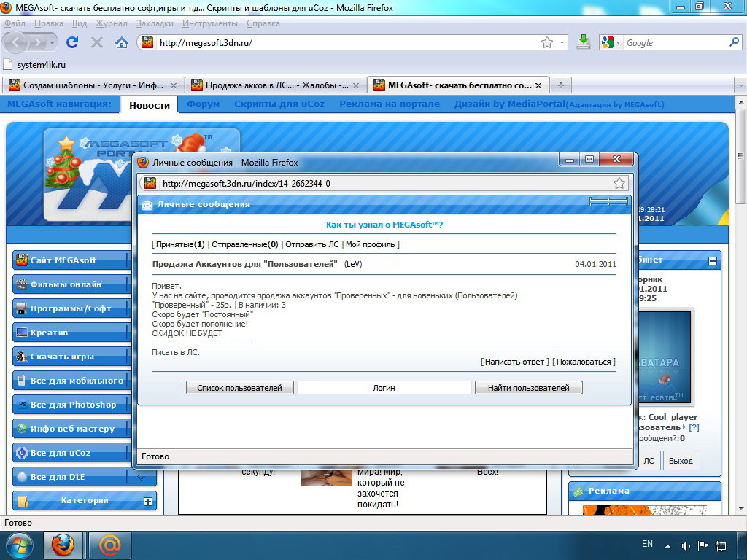The image size is (747, 560).
Task: Open Реклама на портале navigation link
Action: (x=390, y=104)
